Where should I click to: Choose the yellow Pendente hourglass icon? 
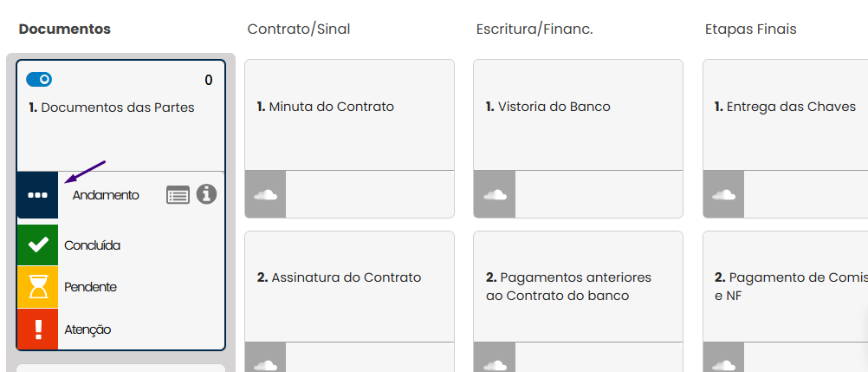37,287
